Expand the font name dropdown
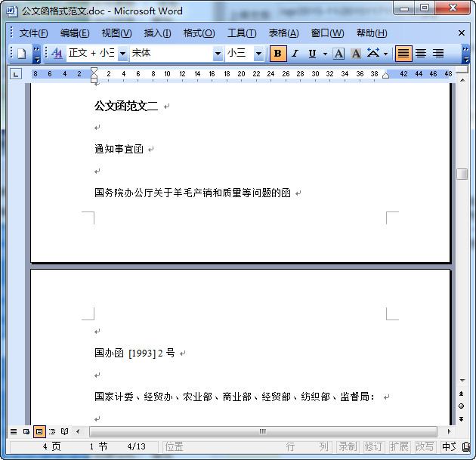This screenshot has height=460, width=476. tap(218, 54)
